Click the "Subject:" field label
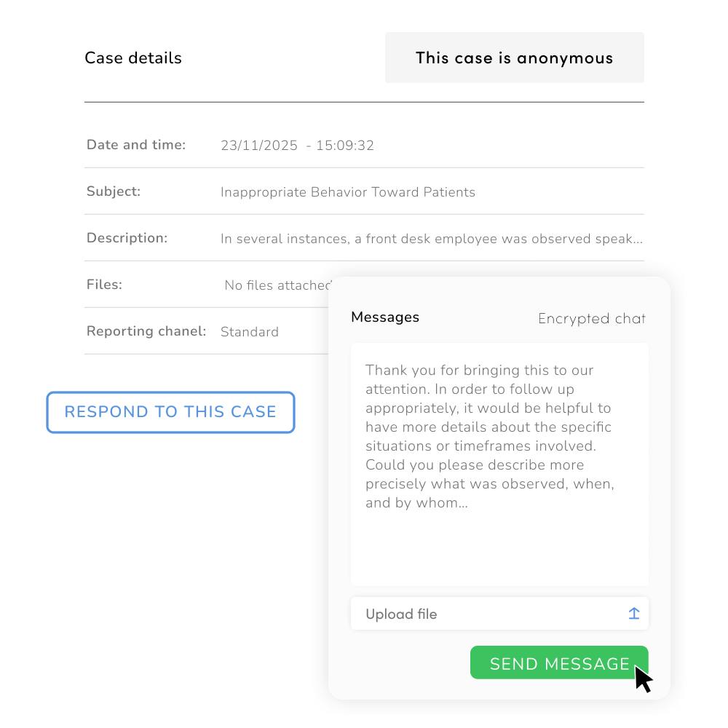728x728 pixels. click(x=114, y=191)
